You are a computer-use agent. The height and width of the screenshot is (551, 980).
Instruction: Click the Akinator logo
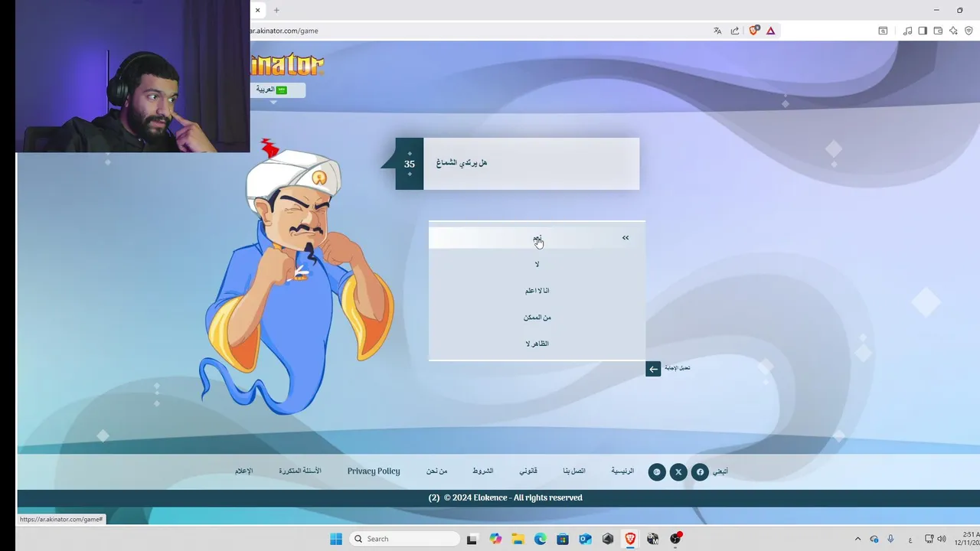coord(287,64)
